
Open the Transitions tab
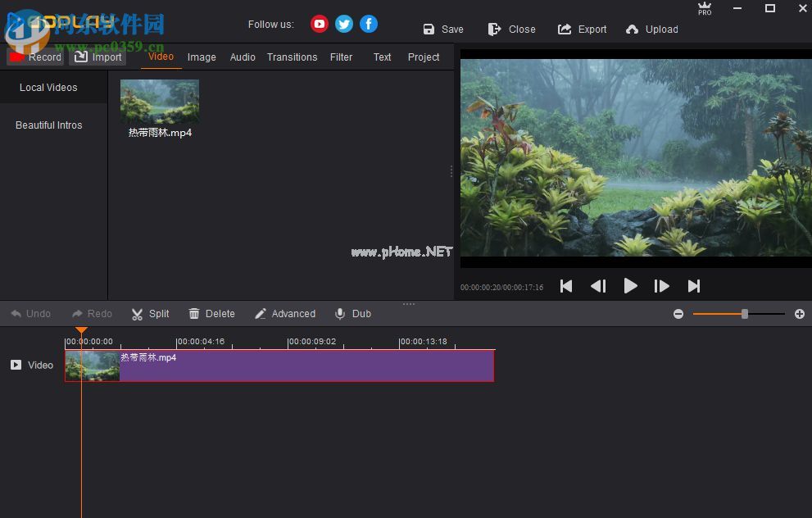coord(292,57)
